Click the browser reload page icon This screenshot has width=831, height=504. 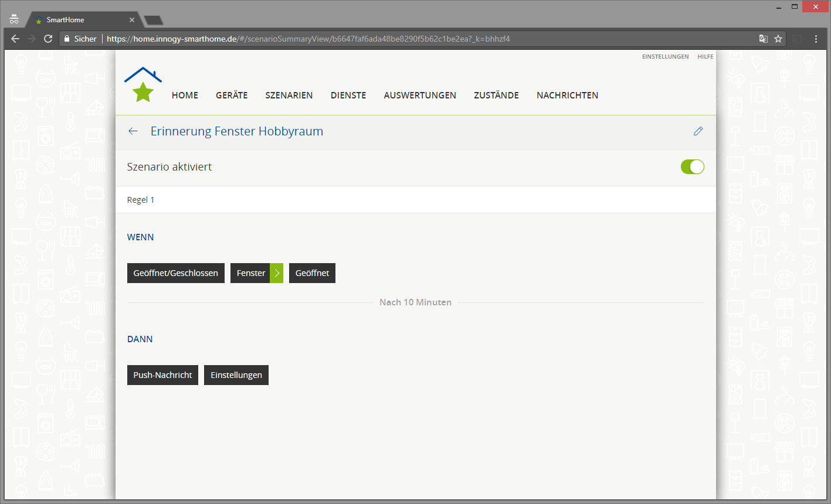click(48, 39)
